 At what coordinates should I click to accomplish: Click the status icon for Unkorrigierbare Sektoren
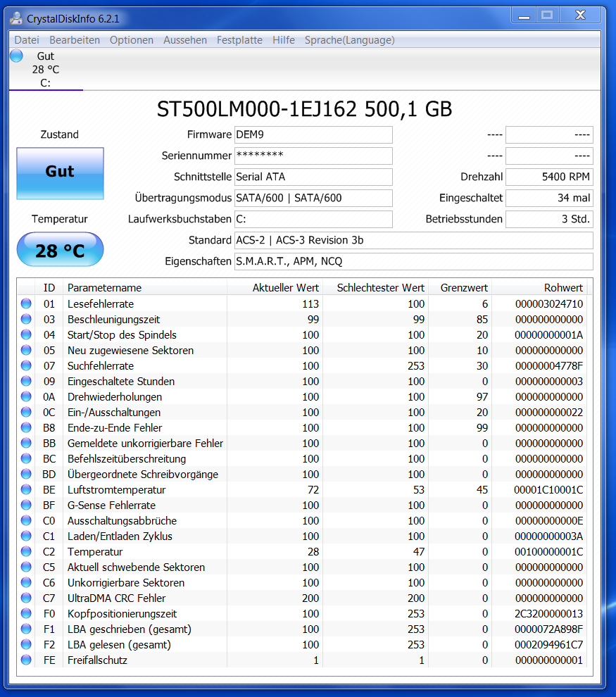tap(26, 582)
